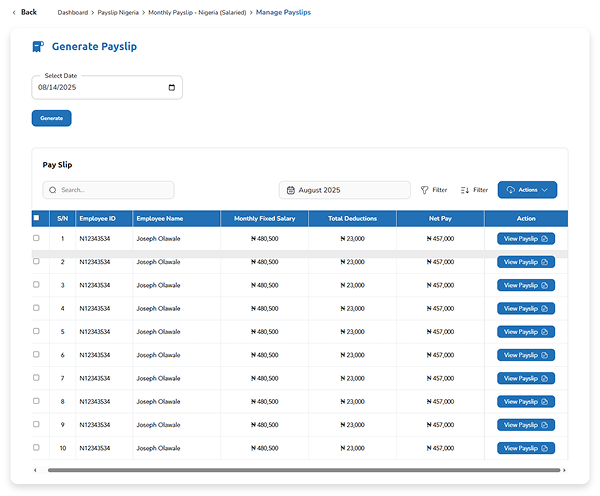Screen dimensions: 600x496
Task: Check the row 8 checkbox
Action: [36, 401]
